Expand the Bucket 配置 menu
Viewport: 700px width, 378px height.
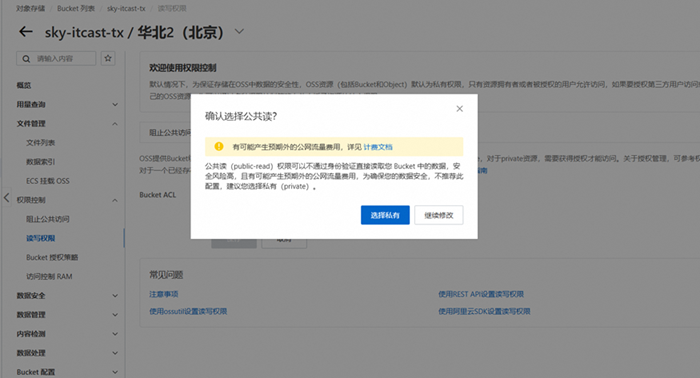click(x=67, y=372)
